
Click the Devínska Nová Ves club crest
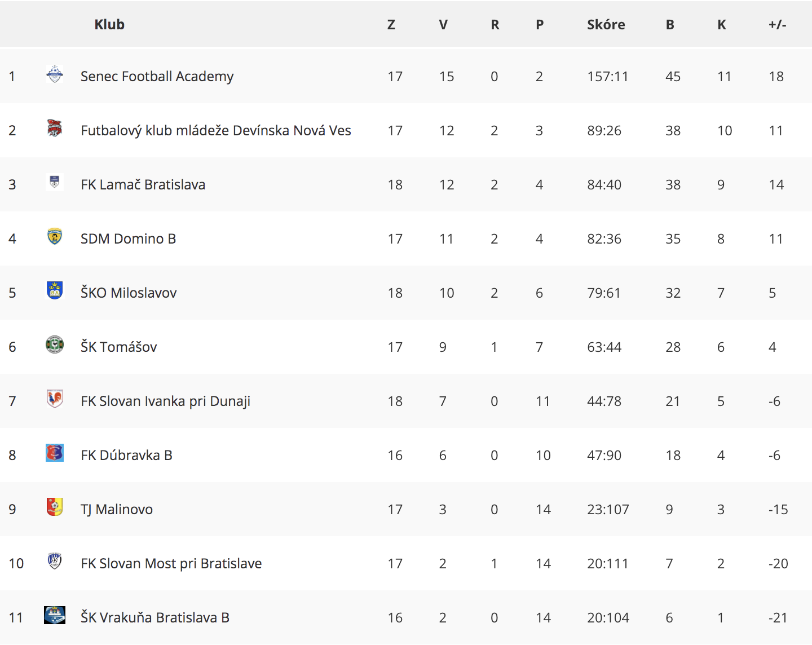click(55, 128)
